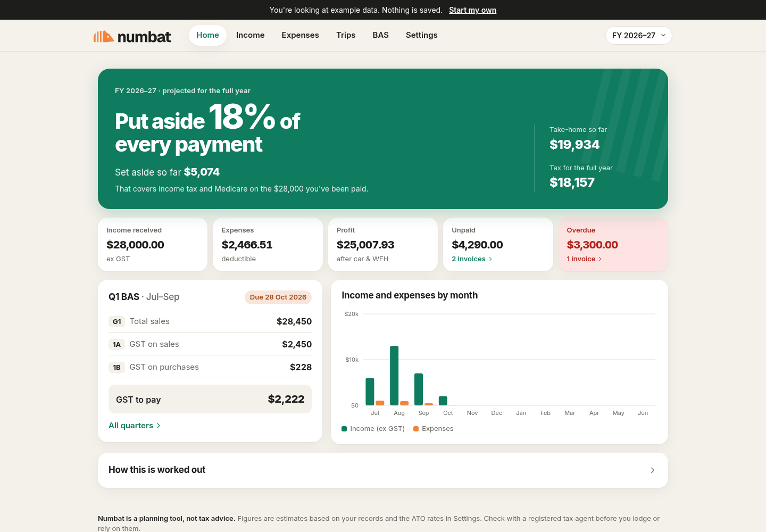766x532 pixels.
Task: Click the GST on purchases $228 value
Action: click(301, 367)
